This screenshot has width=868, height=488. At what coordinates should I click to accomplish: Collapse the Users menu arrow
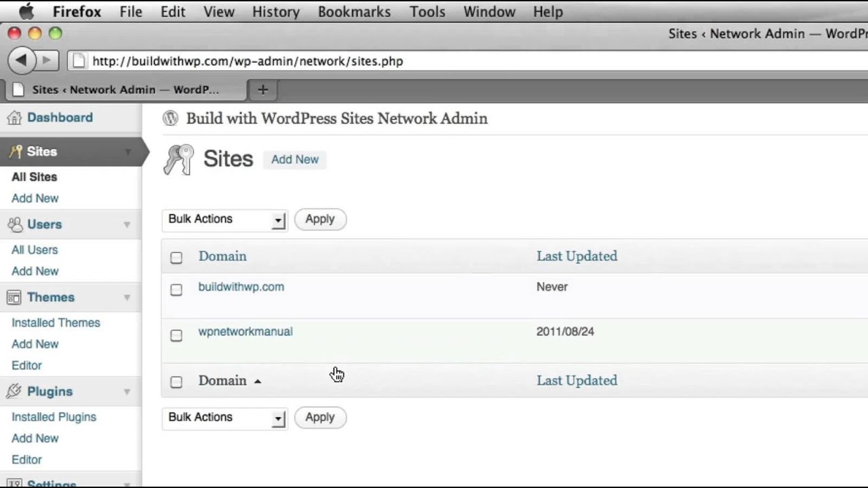(x=127, y=224)
